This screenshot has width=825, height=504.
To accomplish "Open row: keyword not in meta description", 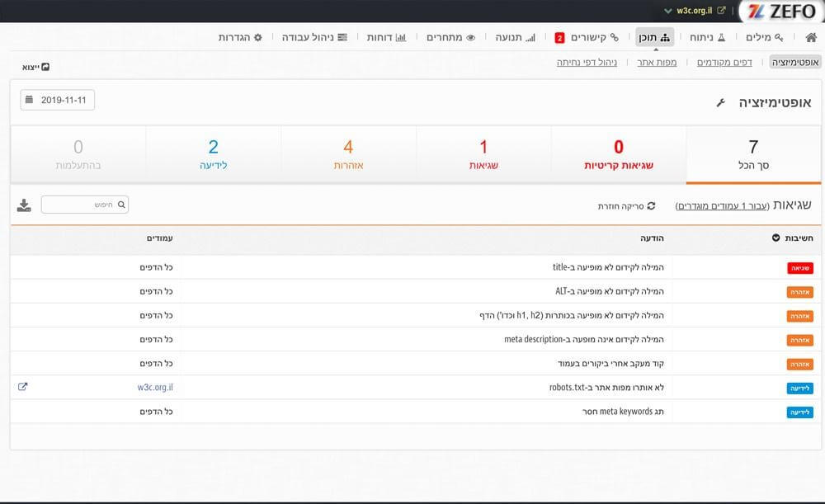I will pos(416,339).
